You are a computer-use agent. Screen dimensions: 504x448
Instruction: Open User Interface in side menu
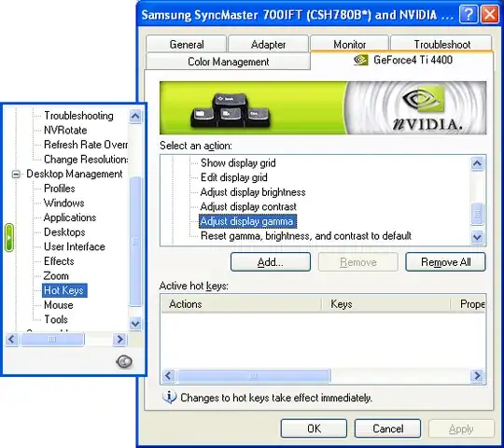[75, 246]
